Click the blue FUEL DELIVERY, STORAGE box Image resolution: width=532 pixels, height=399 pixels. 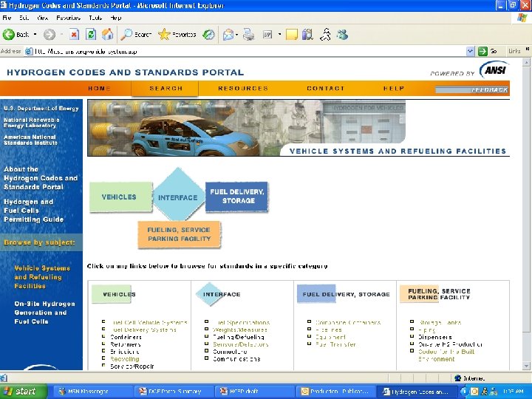237,197
